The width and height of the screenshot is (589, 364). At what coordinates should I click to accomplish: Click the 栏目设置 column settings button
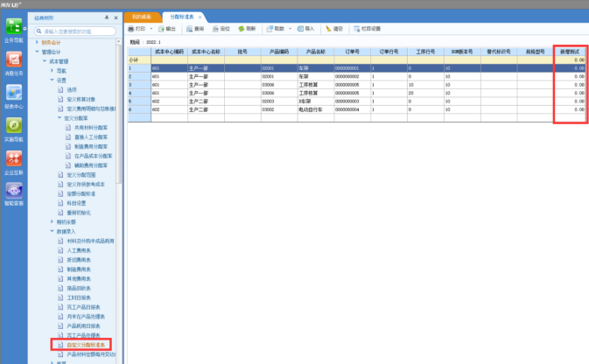367,29
